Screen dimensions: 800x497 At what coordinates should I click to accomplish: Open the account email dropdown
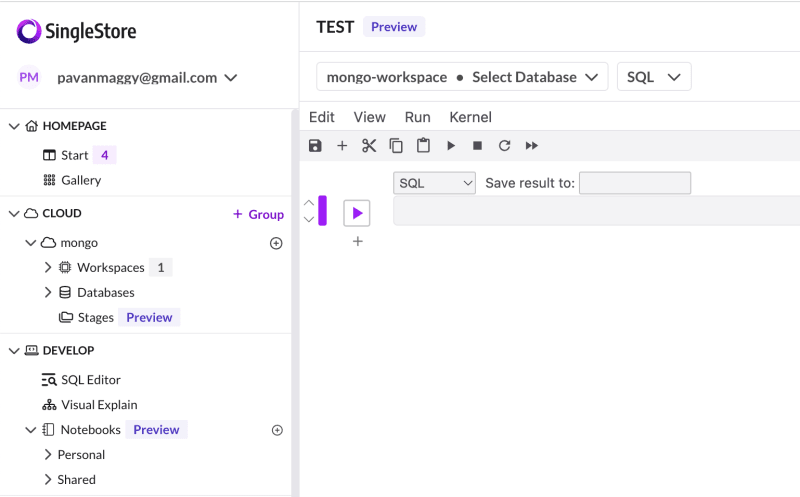click(x=147, y=78)
